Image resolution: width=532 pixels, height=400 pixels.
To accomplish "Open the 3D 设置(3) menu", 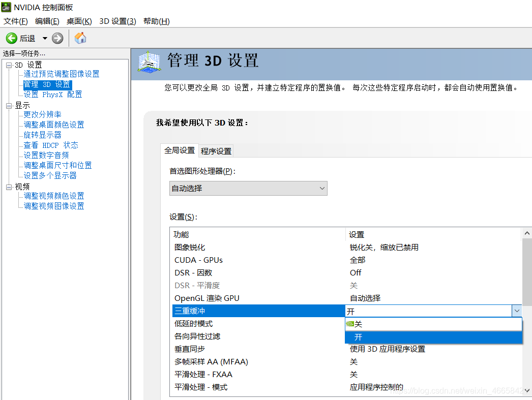I will click(117, 21).
